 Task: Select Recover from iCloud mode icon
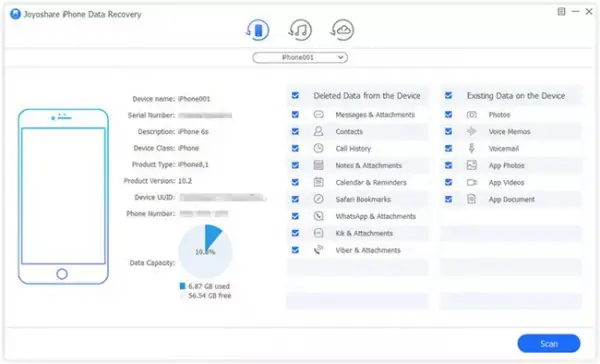[x=342, y=30]
